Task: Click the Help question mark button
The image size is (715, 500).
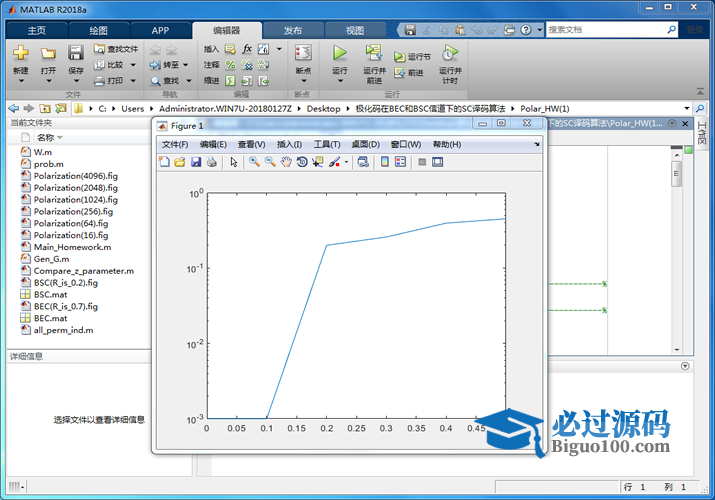Action: pos(526,30)
